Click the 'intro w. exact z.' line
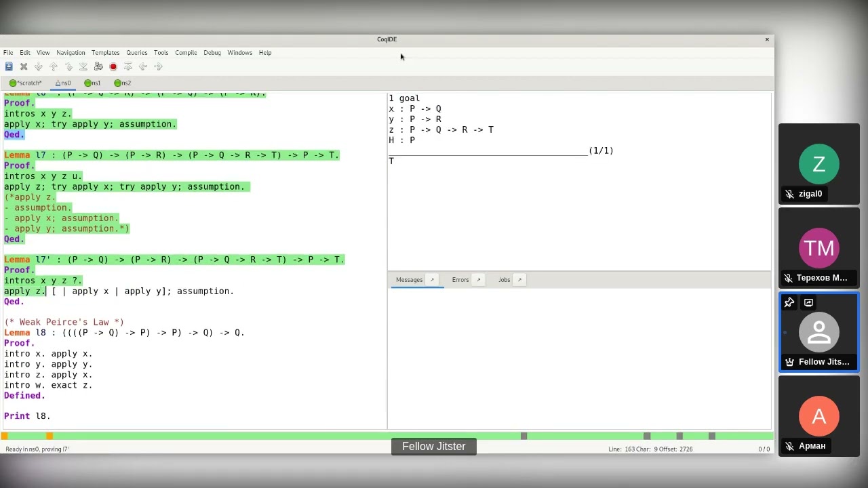 pos(48,385)
